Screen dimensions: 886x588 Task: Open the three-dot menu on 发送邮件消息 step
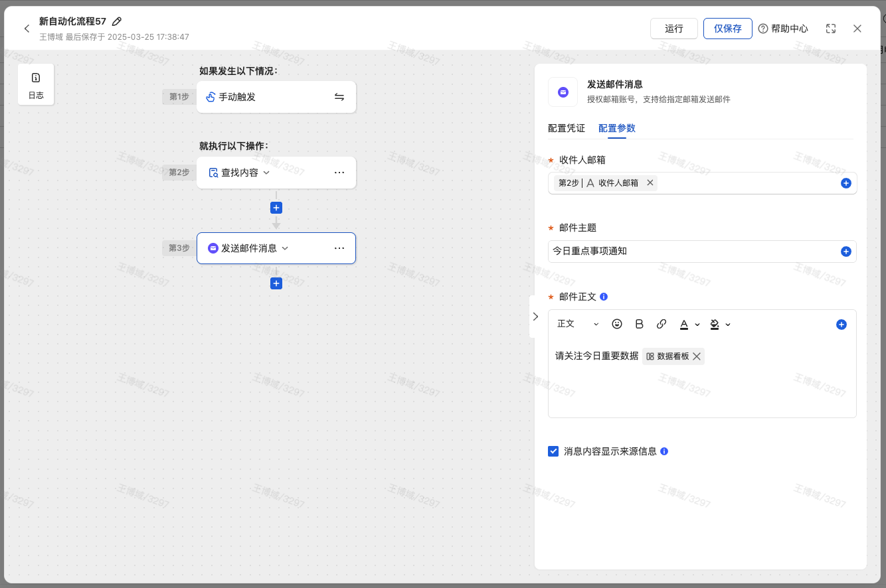pyautogui.click(x=339, y=248)
